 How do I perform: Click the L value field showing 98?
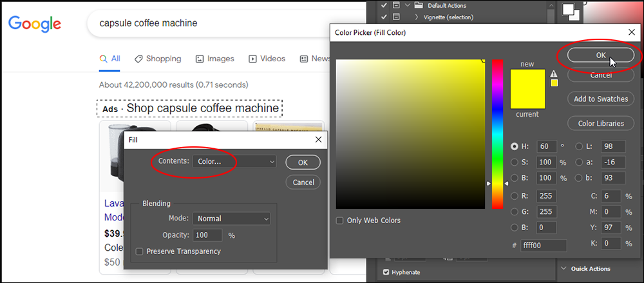613,146
